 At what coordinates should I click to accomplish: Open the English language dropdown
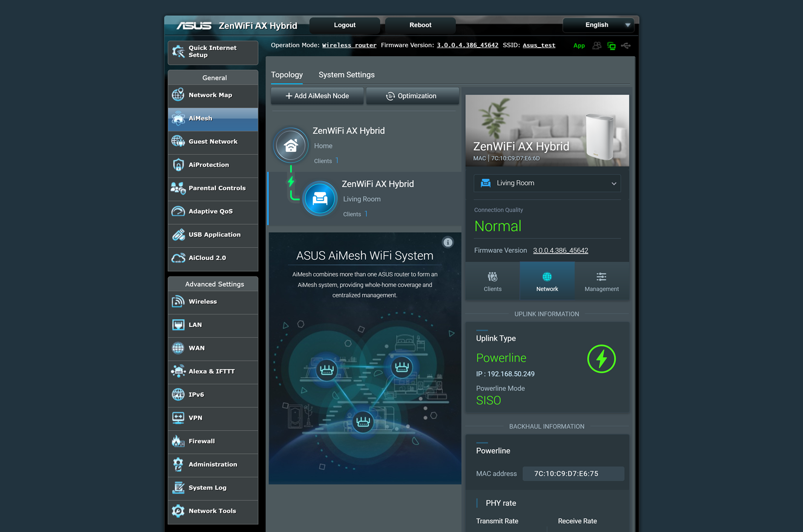point(599,25)
